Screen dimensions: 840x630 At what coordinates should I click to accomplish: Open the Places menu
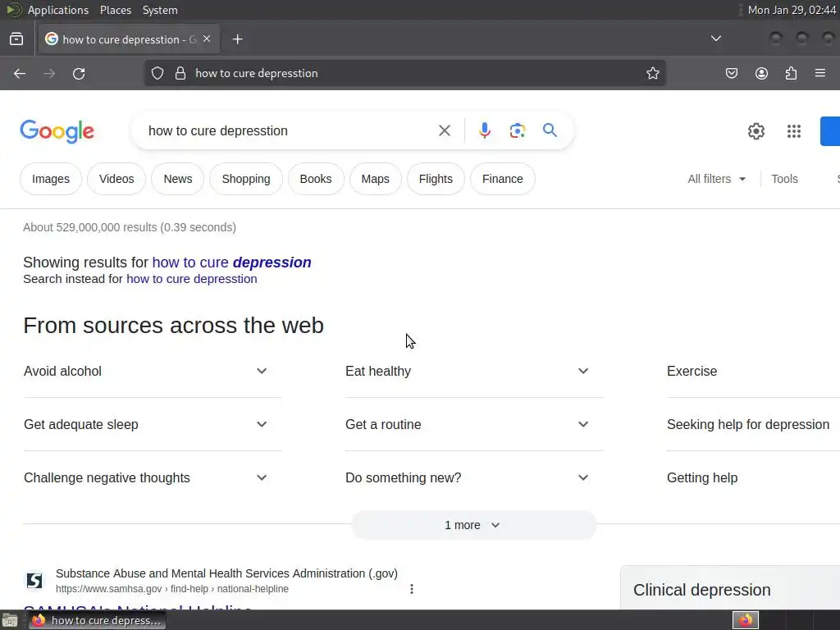tap(115, 10)
